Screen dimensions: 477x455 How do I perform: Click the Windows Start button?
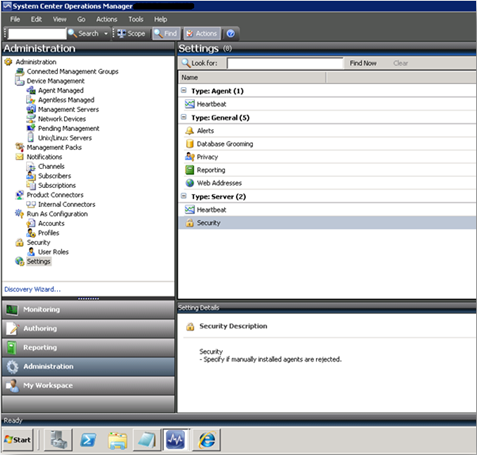point(18,440)
